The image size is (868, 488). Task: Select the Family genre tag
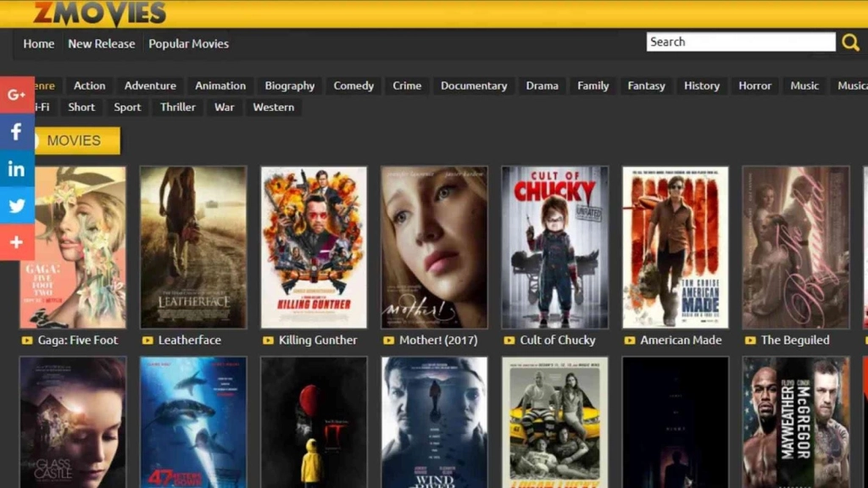point(593,86)
